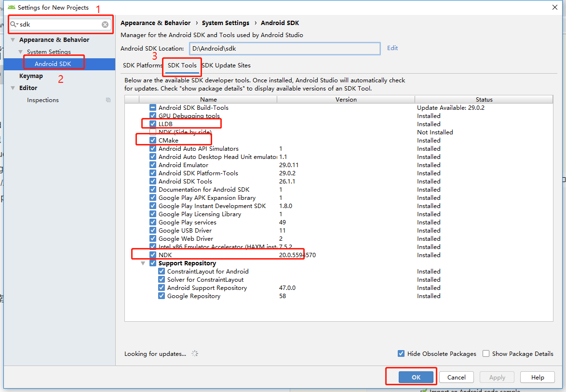Open the Inspections settings page
Viewport: 566px width, 392px height.
click(42, 100)
